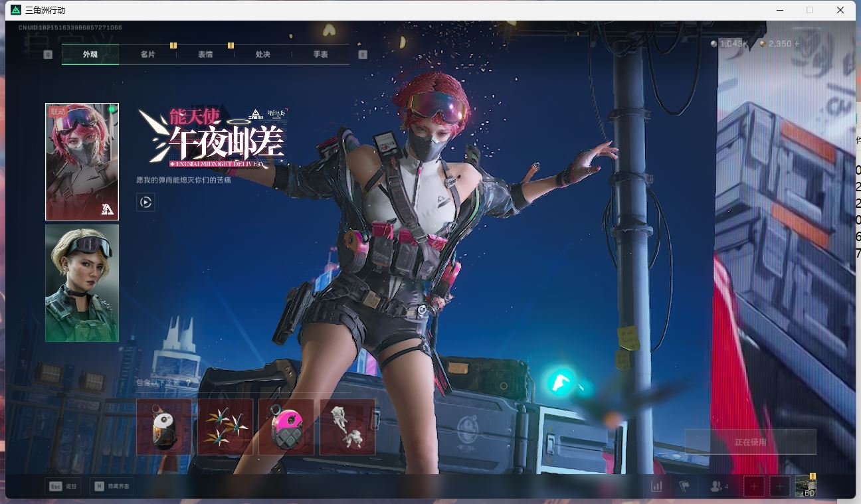Play the skin preview video
This screenshot has width=861, height=504.
[x=145, y=202]
